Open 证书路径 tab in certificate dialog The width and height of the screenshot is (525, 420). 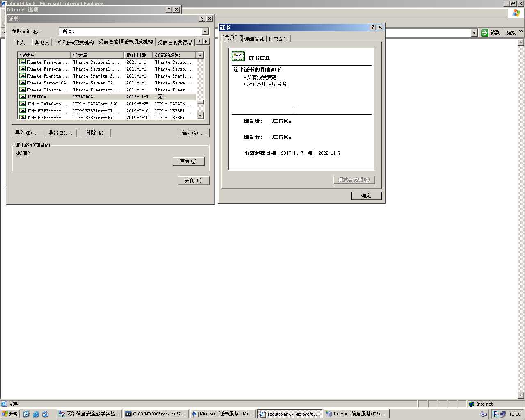[x=278, y=39]
